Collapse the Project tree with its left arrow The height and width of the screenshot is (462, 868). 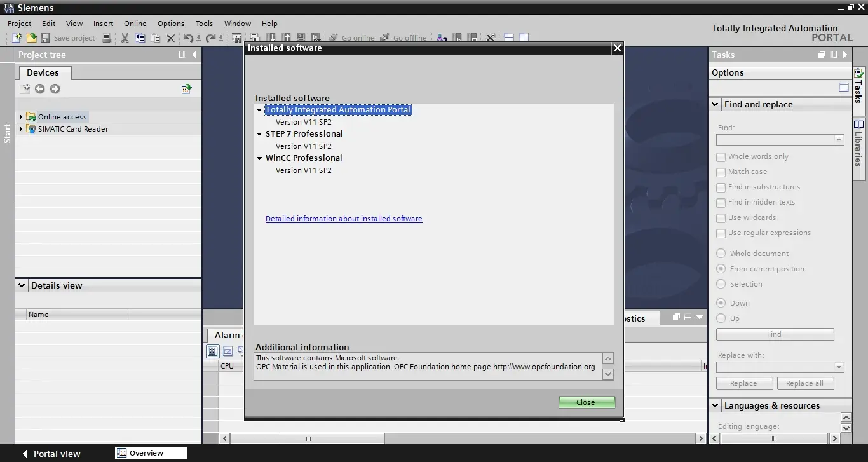point(194,55)
